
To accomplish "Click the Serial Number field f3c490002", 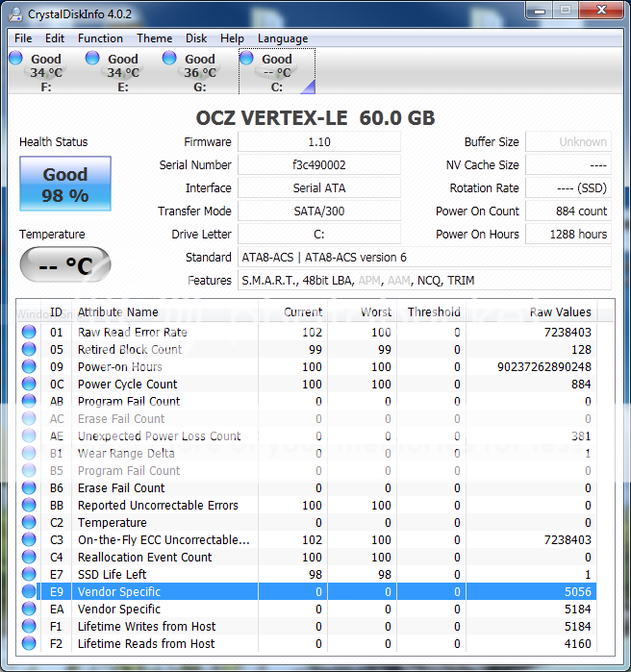I will tap(319, 165).
